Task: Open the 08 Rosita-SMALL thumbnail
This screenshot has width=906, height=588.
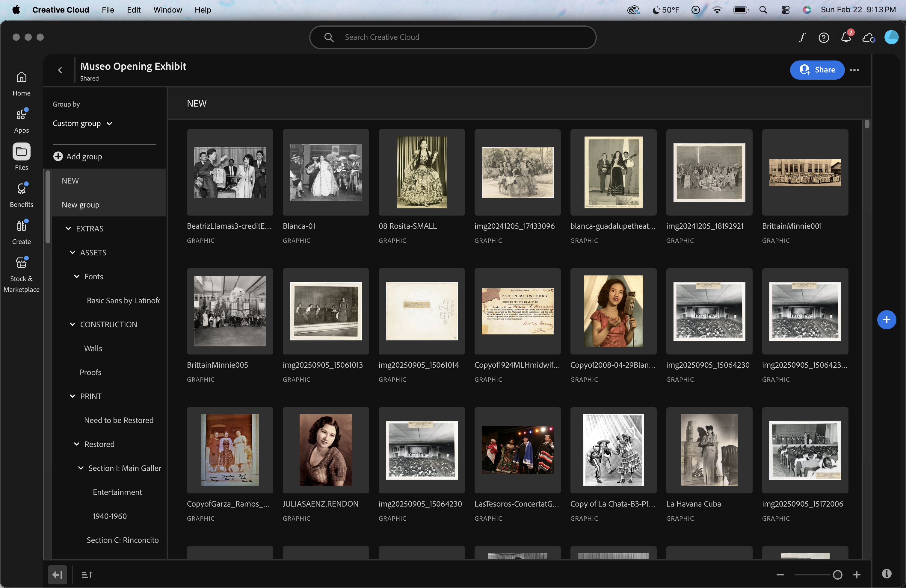Action: coord(422,172)
